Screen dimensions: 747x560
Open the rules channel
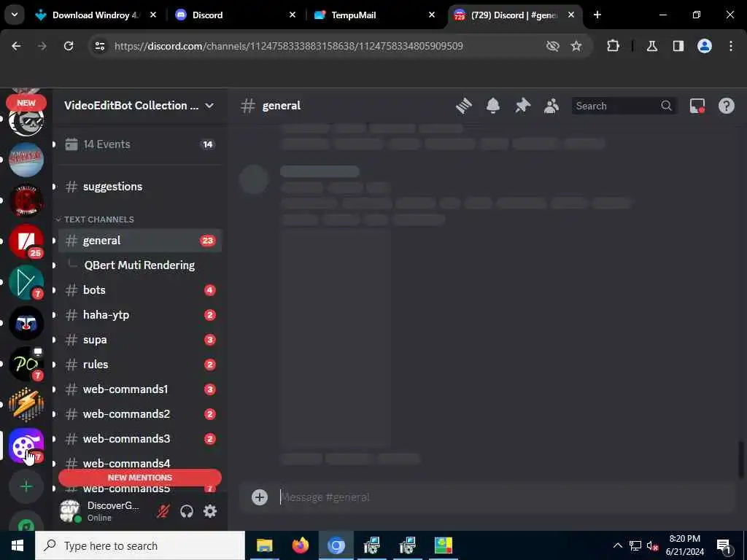click(139, 365)
